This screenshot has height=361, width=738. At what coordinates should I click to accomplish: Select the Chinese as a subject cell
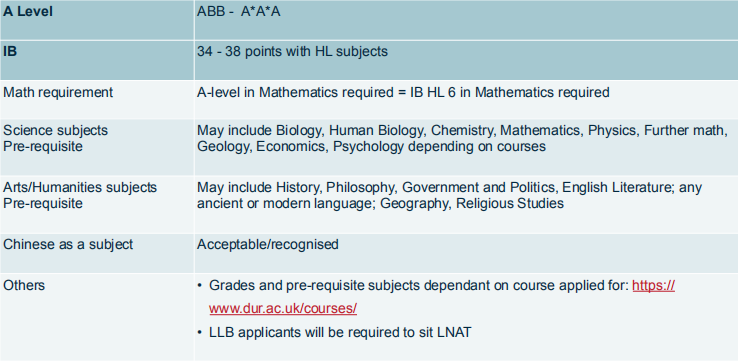click(97, 253)
